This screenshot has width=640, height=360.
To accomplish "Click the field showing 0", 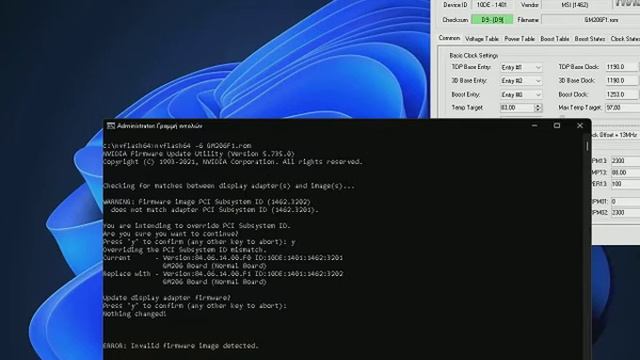I will pos(625,202).
